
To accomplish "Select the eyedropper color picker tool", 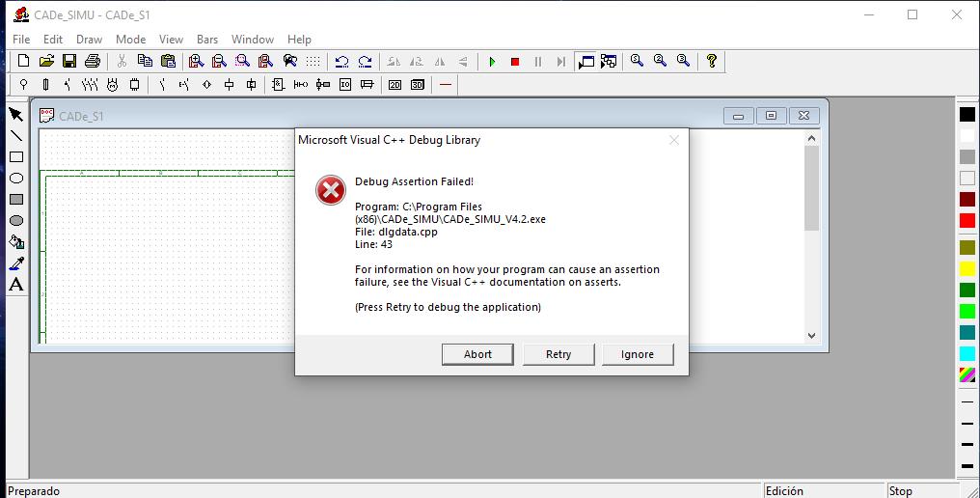I will [x=16, y=263].
